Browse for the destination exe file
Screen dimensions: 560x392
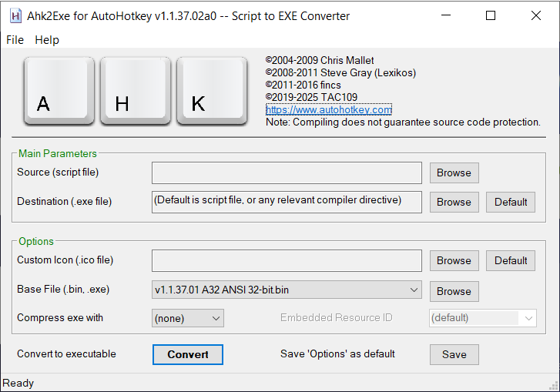click(454, 202)
